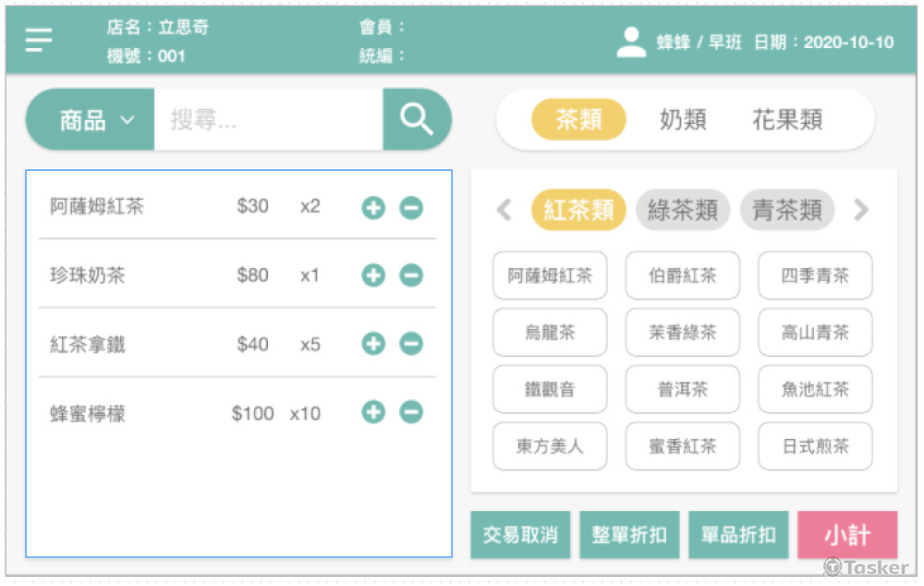This screenshot has height=586, width=924.
Task: Click the pink 小計 subtotal button
Action: 847,535
